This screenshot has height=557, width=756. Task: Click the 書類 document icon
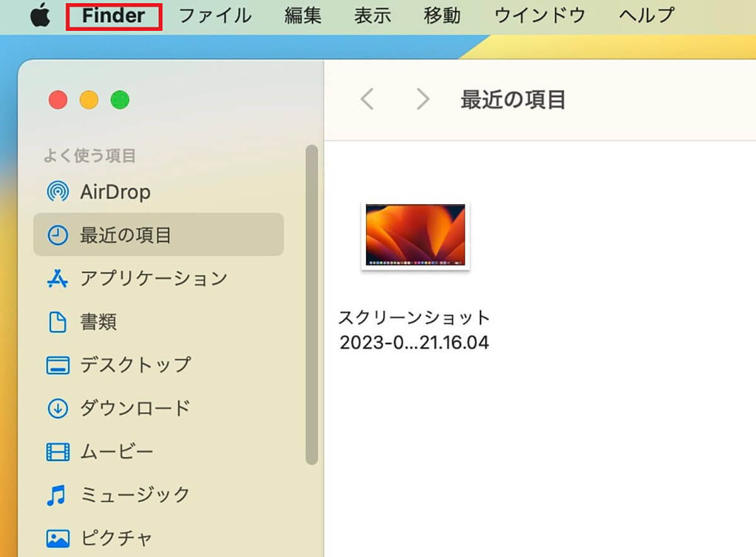coord(58,322)
